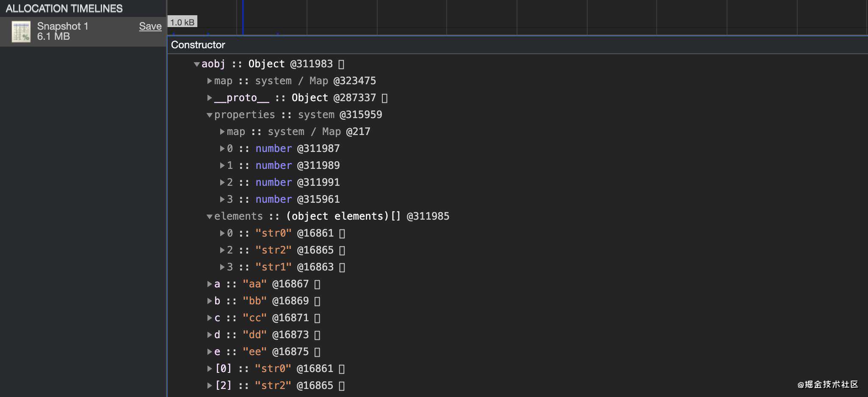Expand element 2 "str2" @16865 under elements

pos(222,250)
